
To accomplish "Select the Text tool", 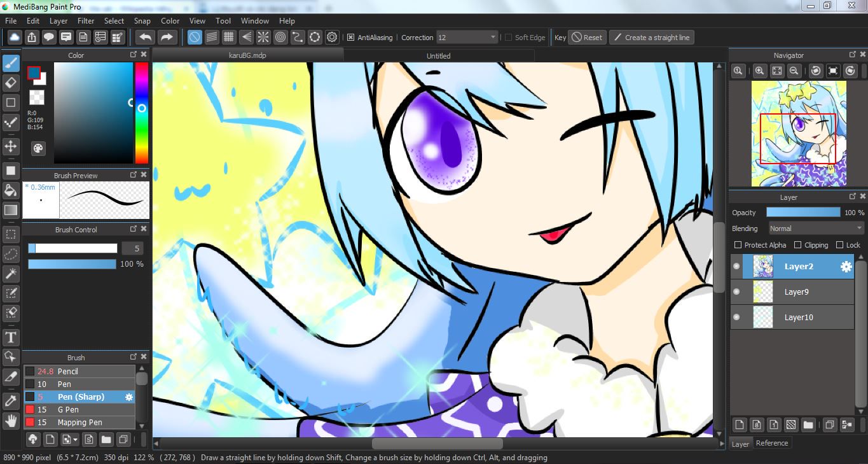I will pyautogui.click(x=11, y=337).
